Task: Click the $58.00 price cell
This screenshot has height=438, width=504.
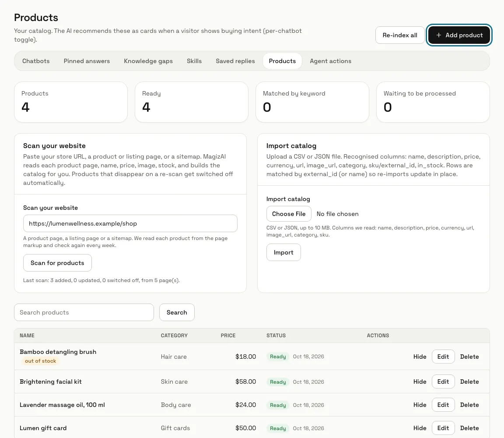Action: [245, 381]
